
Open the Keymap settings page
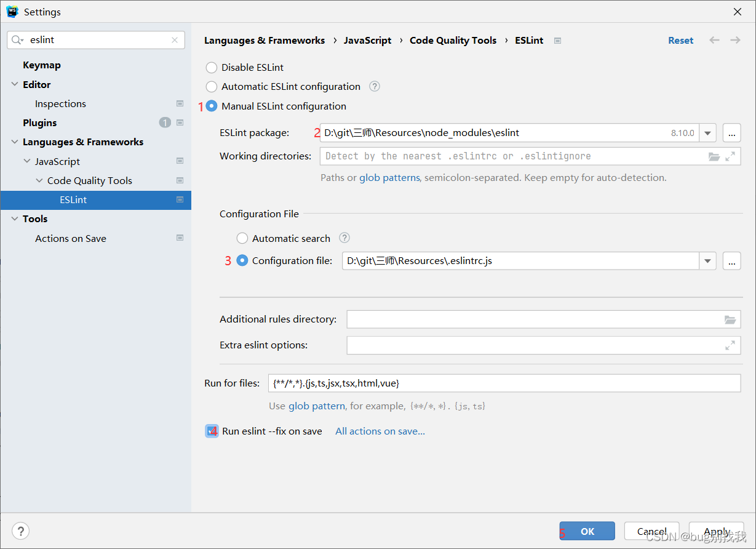(x=42, y=65)
